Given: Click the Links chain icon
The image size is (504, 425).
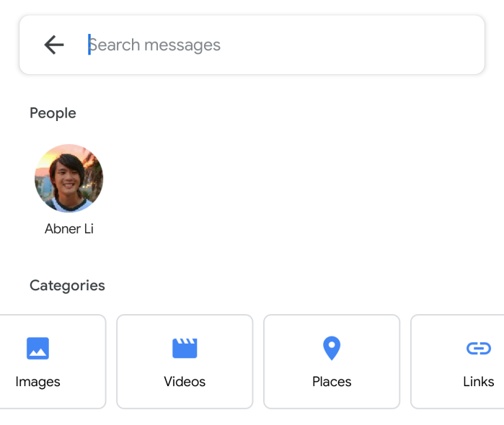Looking at the screenshot, I should (x=478, y=349).
